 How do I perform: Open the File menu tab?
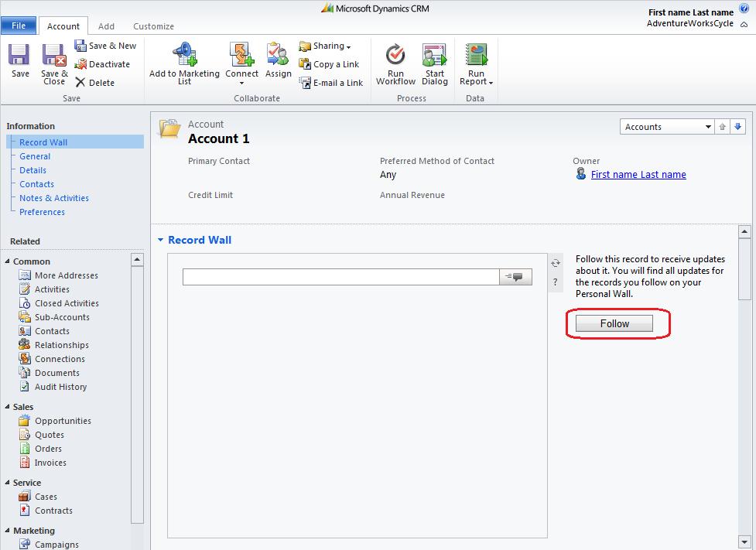(x=19, y=26)
